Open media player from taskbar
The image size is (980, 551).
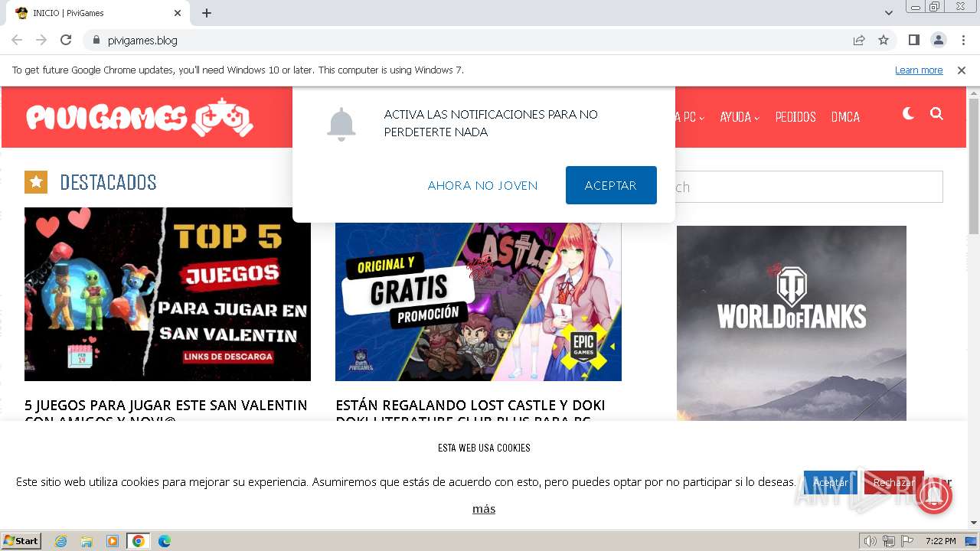[113, 541]
